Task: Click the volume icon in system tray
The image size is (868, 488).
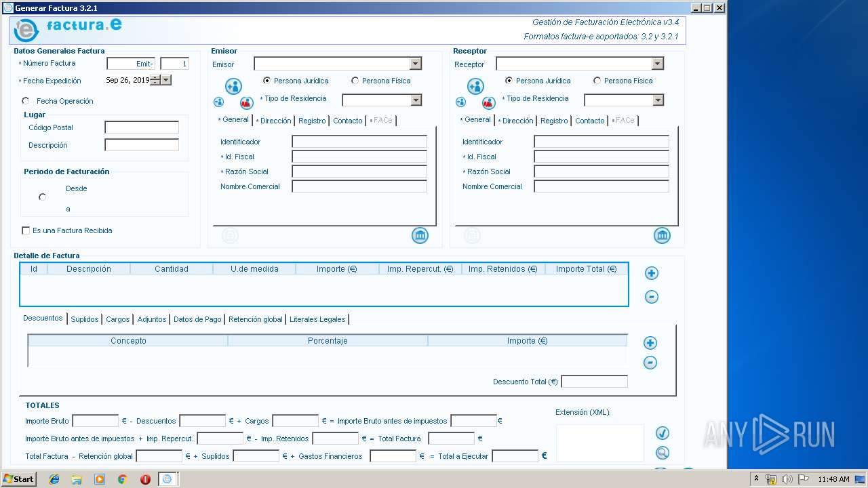Action: point(787,479)
